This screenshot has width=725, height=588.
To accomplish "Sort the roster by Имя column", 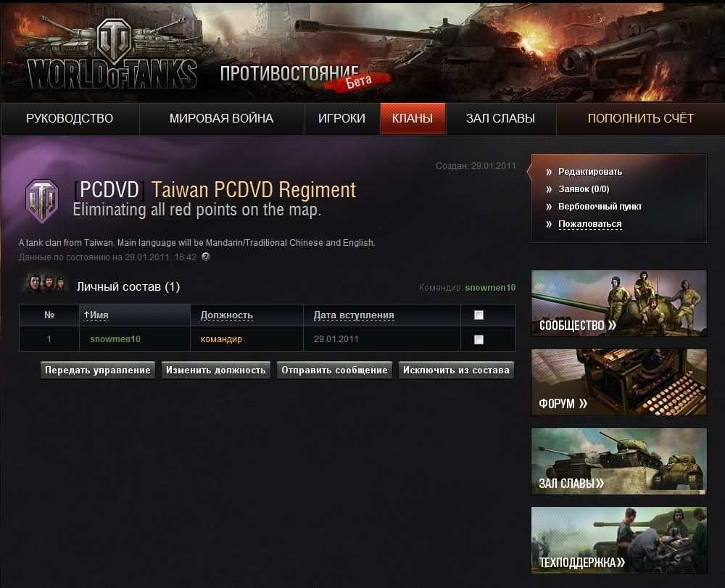I will [x=99, y=315].
